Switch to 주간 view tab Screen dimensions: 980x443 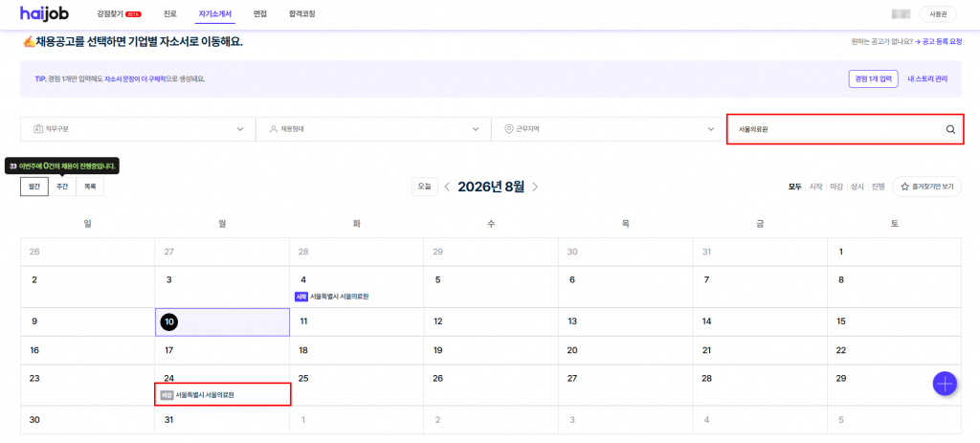(x=62, y=187)
